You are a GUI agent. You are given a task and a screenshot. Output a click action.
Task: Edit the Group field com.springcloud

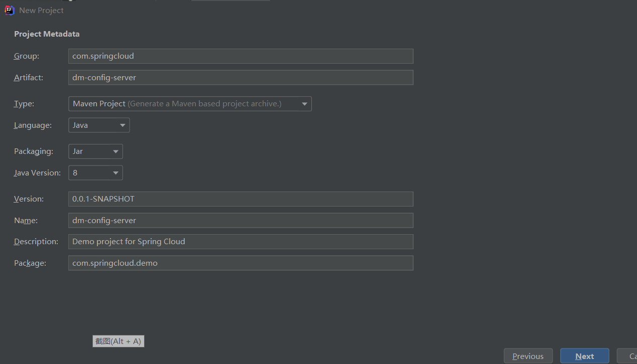240,56
